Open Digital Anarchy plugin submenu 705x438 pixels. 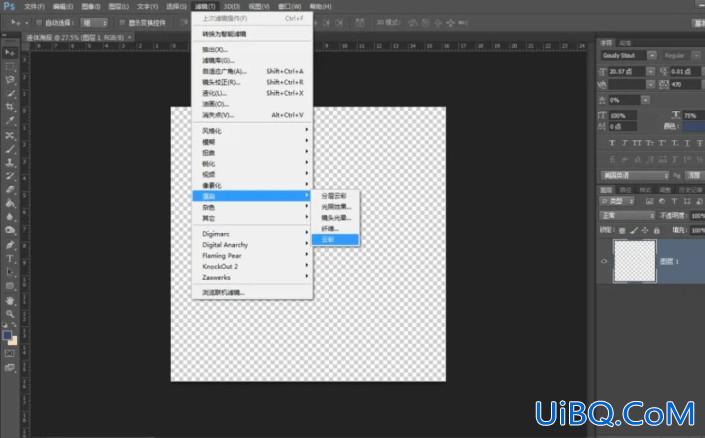click(252, 244)
